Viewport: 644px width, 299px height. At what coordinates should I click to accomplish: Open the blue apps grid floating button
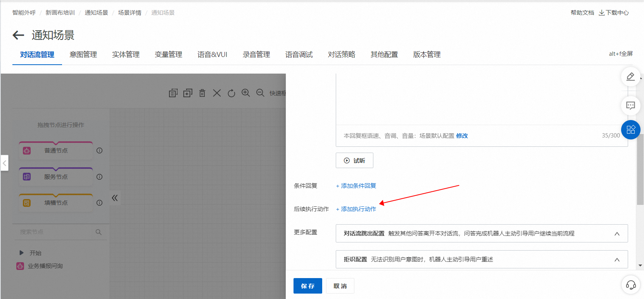click(630, 130)
